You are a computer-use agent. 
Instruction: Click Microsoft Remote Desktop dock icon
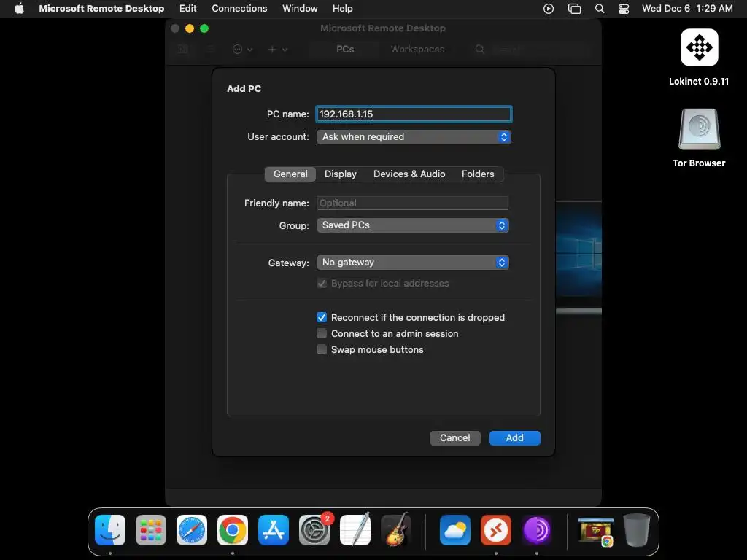point(496,530)
